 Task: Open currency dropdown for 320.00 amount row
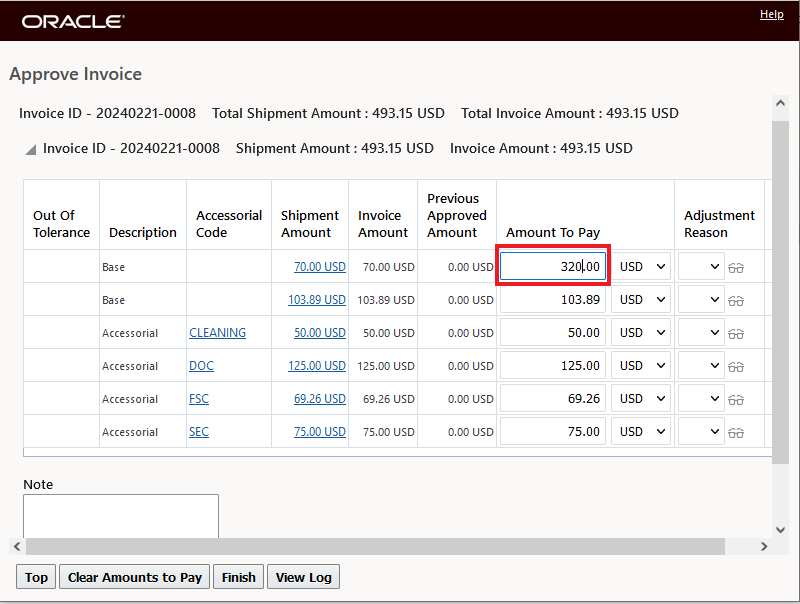(641, 266)
